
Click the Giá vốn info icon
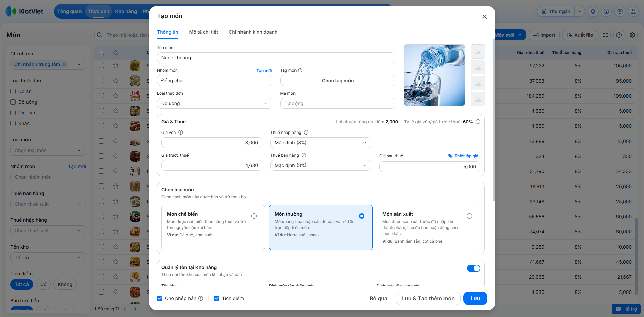pos(181,133)
